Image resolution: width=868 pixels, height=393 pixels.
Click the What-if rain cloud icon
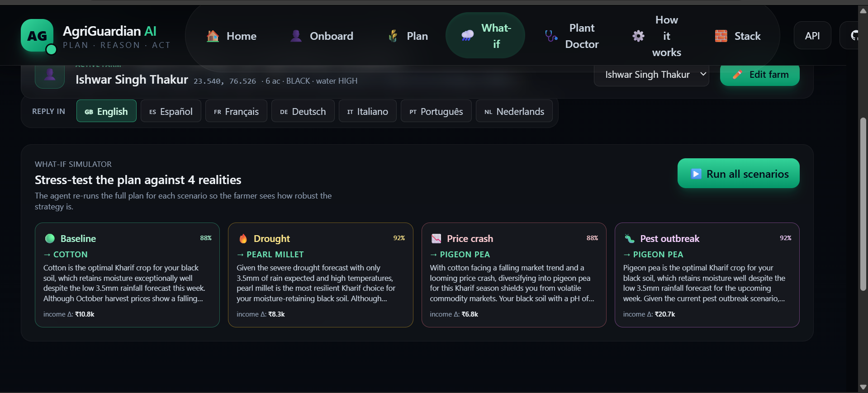[x=468, y=36]
